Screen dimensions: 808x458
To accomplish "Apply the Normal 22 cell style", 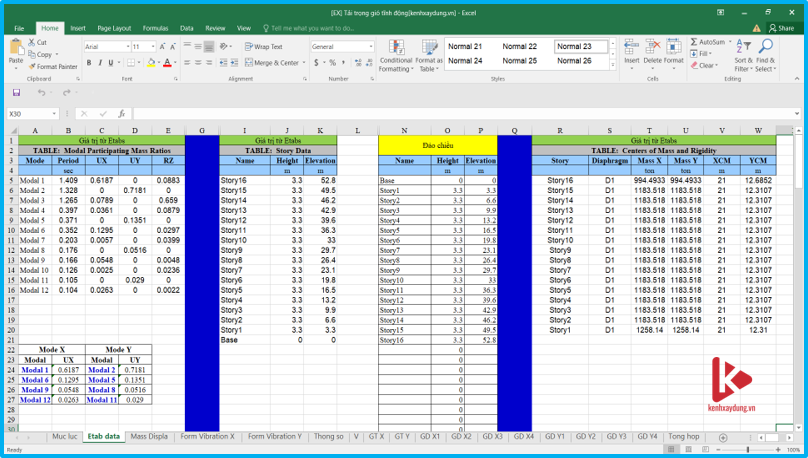I will coord(519,47).
